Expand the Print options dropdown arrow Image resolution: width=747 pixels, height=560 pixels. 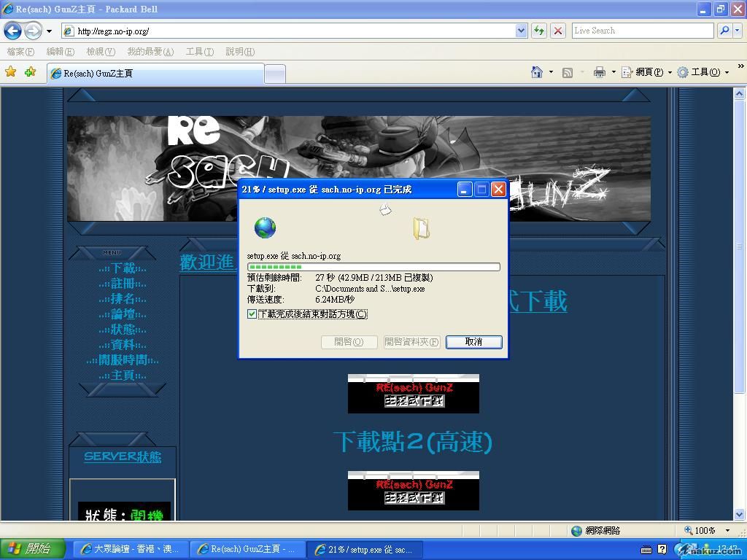pyautogui.click(x=614, y=72)
